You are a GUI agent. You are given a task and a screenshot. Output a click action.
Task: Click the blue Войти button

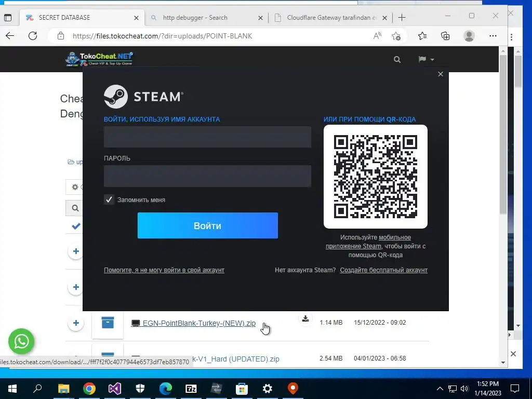(208, 225)
